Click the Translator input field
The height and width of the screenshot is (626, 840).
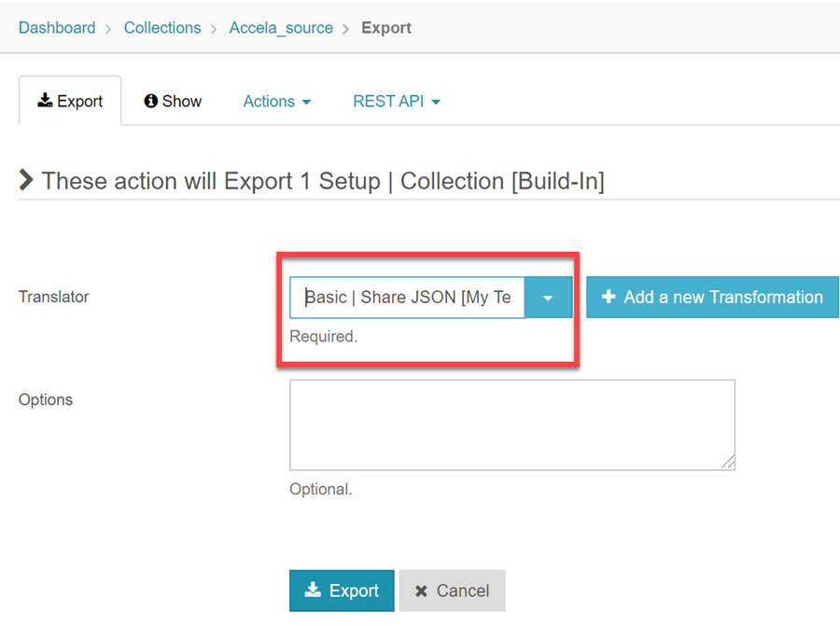point(407,298)
